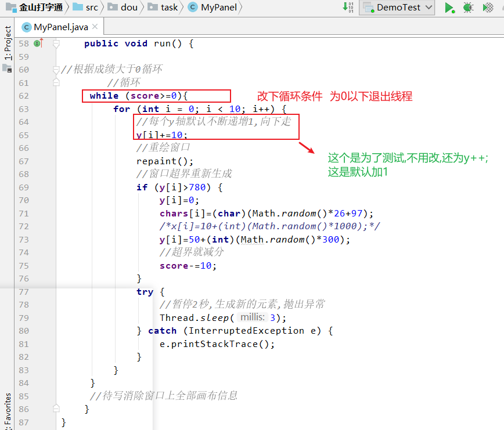The width and height of the screenshot is (504, 430).
Task: Click the y[i]=50+ random assignment line
Action: [255, 240]
